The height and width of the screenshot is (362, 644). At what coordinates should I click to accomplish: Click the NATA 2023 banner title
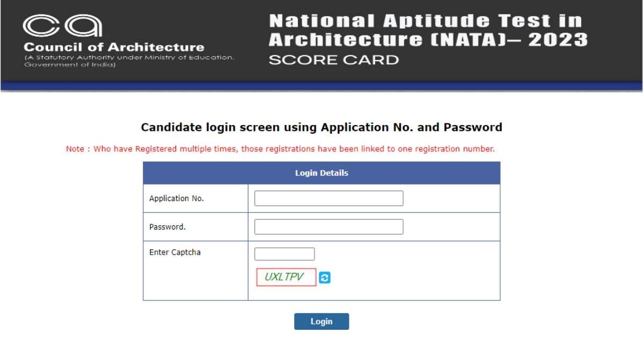426,29
